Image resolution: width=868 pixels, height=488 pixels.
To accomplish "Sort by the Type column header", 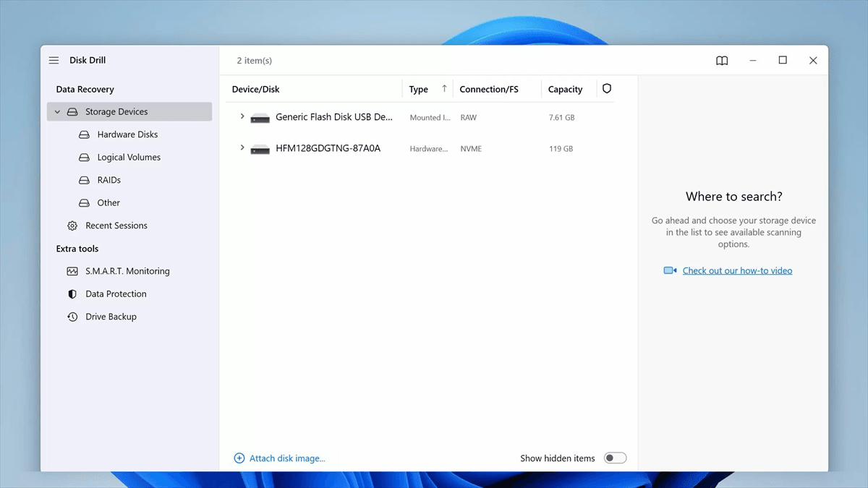I will (418, 90).
